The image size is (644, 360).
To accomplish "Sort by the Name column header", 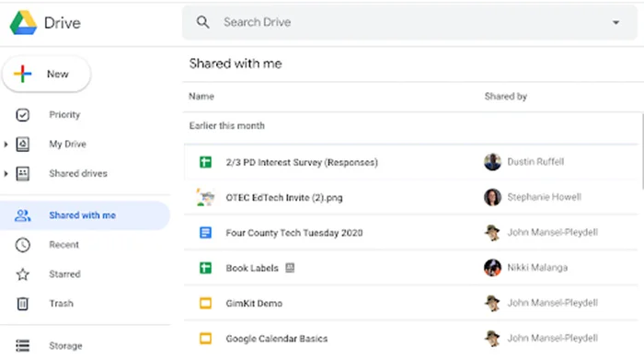I will (x=201, y=96).
